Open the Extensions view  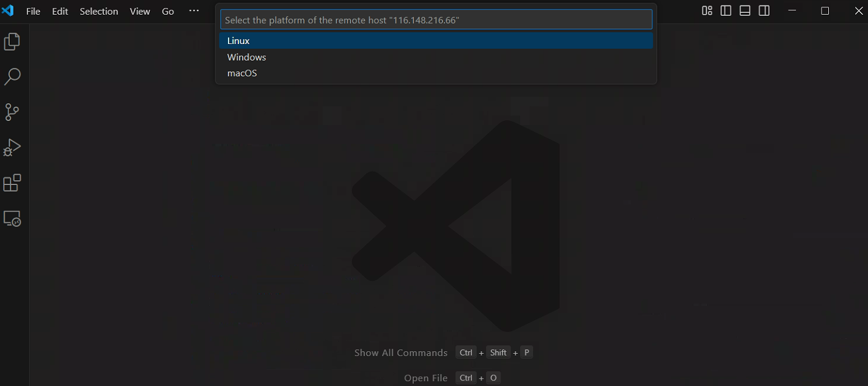point(12,183)
